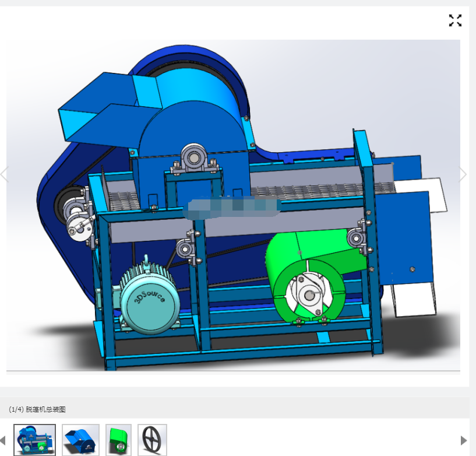
Task: Select the black wheel thumbnail
Action: [152, 440]
